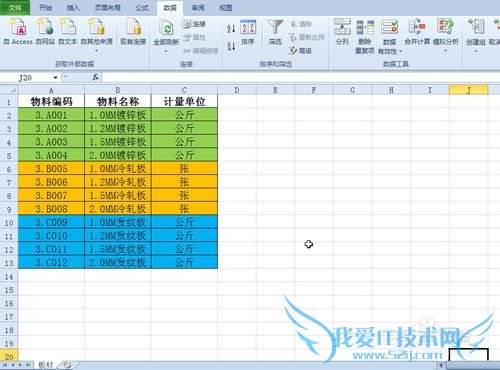Switch to Formulas (公式) tab
This screenshot has height=370, width=500.
coord(142,8)
